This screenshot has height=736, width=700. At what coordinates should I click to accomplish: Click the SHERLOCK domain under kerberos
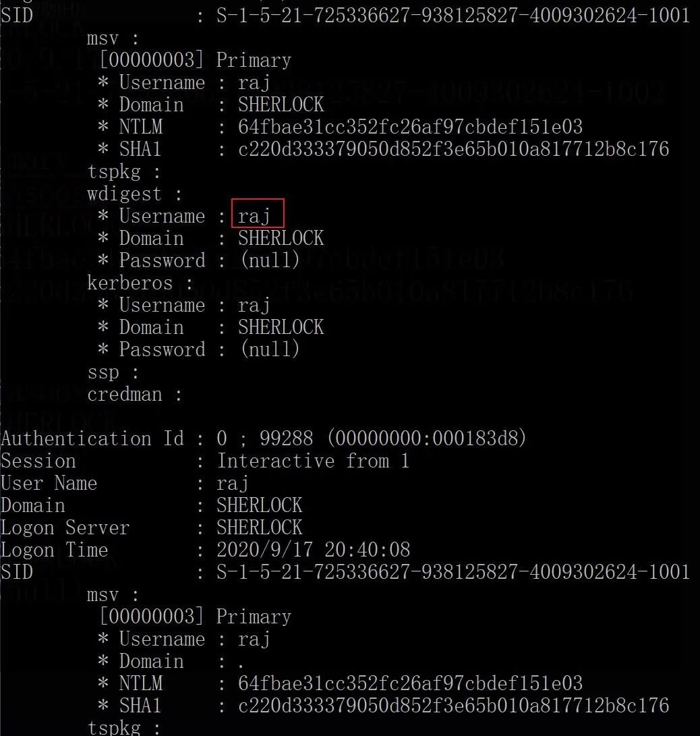pyautogui.click(x=281, y=327)
